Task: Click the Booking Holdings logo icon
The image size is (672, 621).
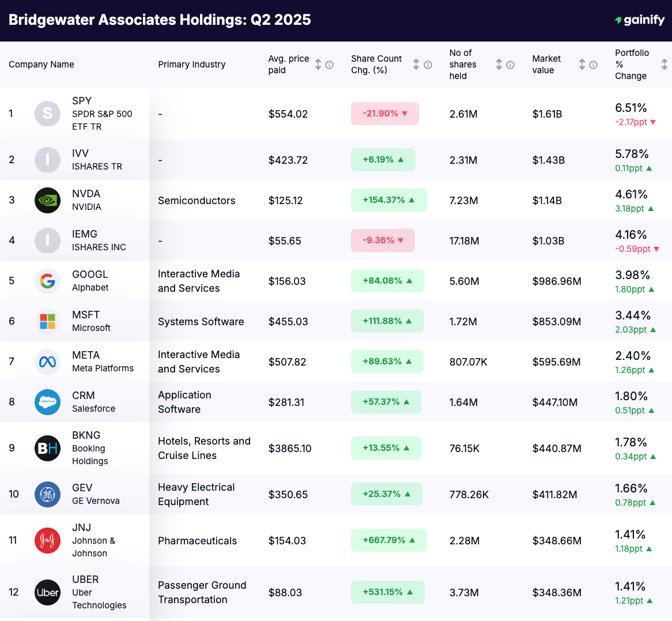Action: click(48, 448)
